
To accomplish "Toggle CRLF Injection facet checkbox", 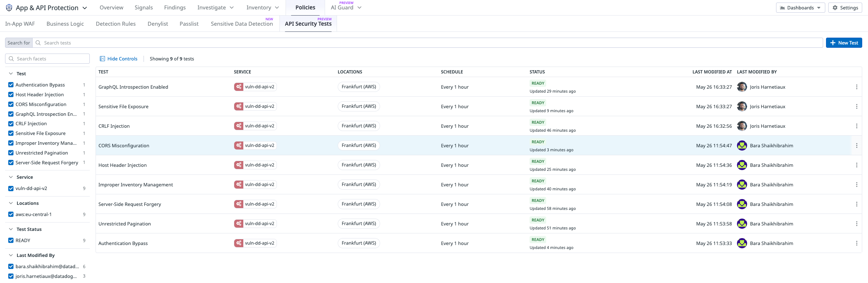I will 11,123.
